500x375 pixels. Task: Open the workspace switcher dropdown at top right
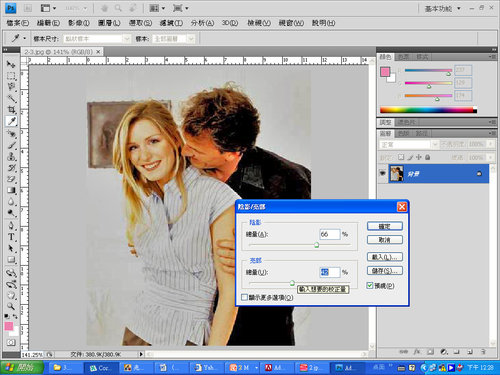coord(443,8)
